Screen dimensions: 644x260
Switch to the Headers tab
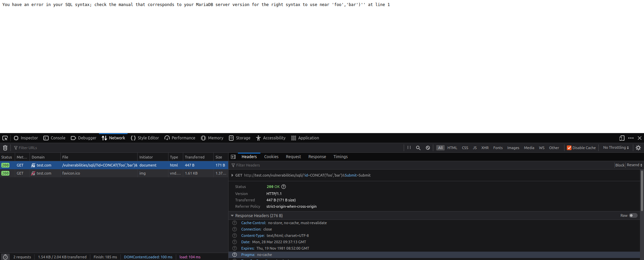pyautogui.click(x=249, y=157)
